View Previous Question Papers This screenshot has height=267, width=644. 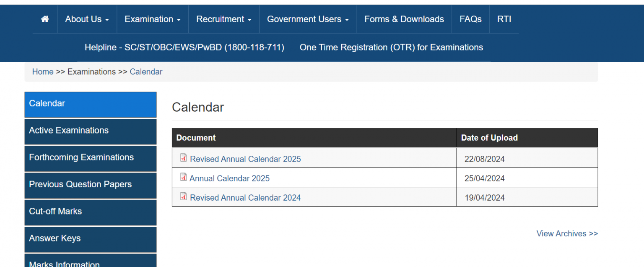(x=80, y=184)
